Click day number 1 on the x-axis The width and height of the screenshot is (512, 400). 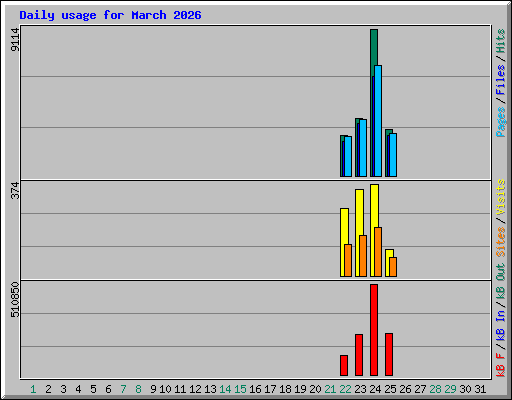tap(33, 389)
